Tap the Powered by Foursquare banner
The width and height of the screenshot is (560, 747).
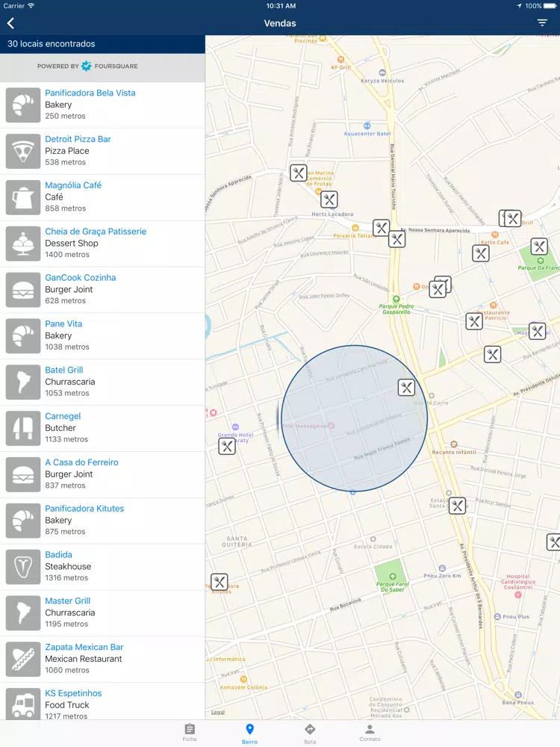pyautogui.click(x=102, y=67)
